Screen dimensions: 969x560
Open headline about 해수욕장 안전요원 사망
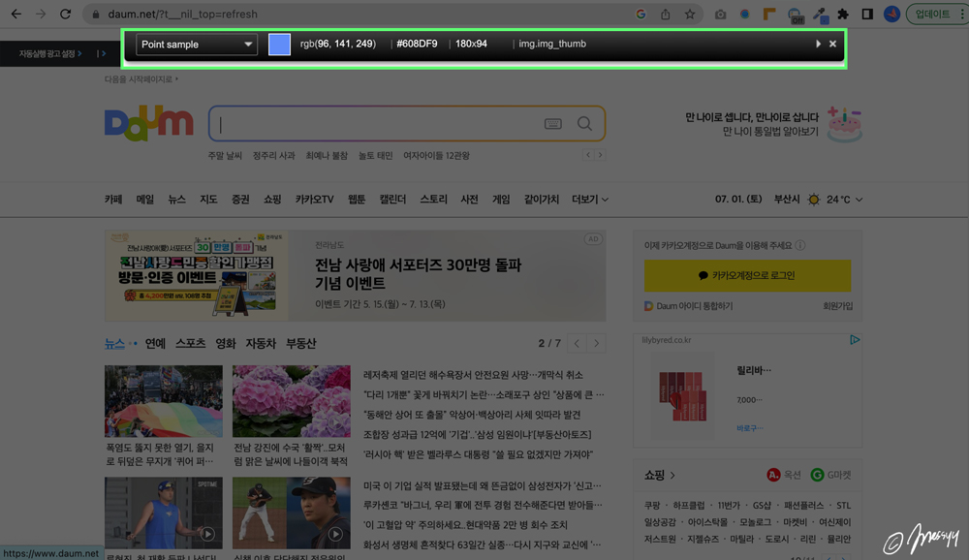coord(474,375)
